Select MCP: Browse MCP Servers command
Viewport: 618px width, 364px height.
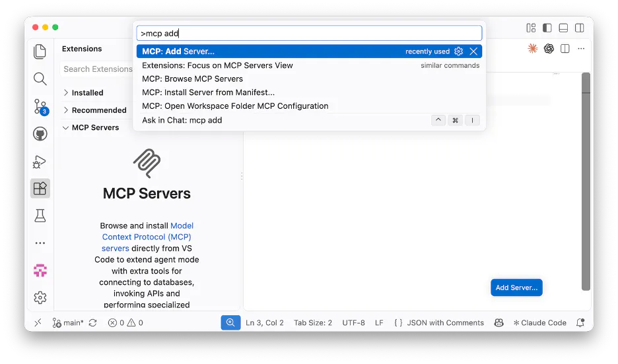[309, 78]
